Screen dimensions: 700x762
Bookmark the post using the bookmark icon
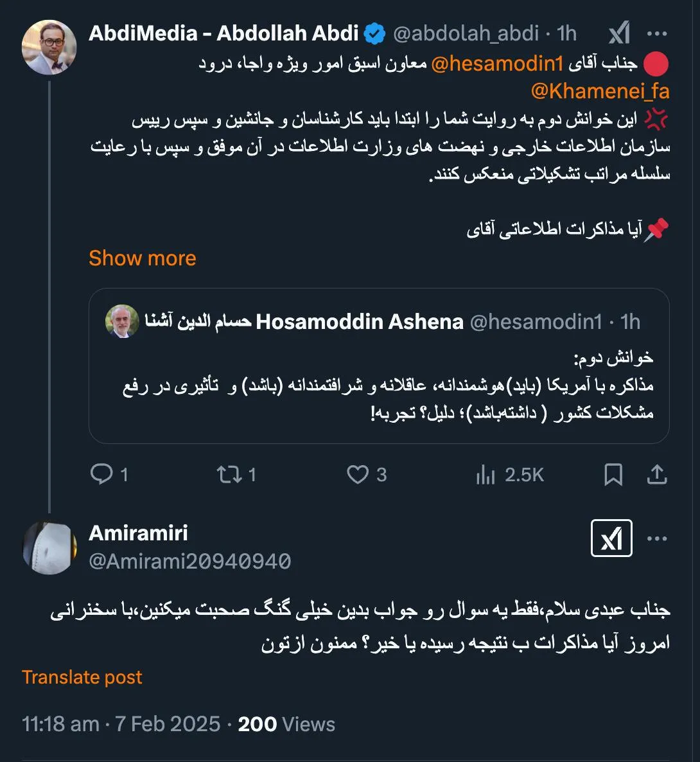[x=614, y=475]
